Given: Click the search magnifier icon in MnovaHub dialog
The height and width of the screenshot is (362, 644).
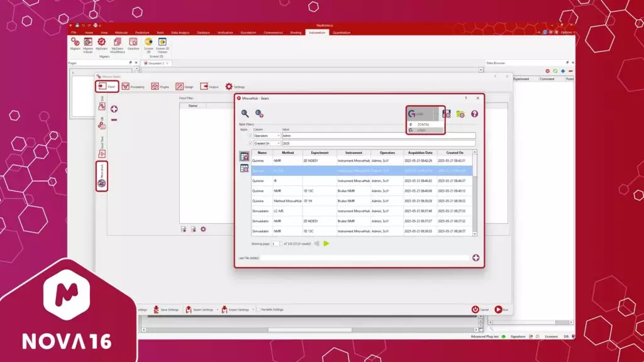Looking at the screenshot, I should pyautogui.click(x=245, y=113).
